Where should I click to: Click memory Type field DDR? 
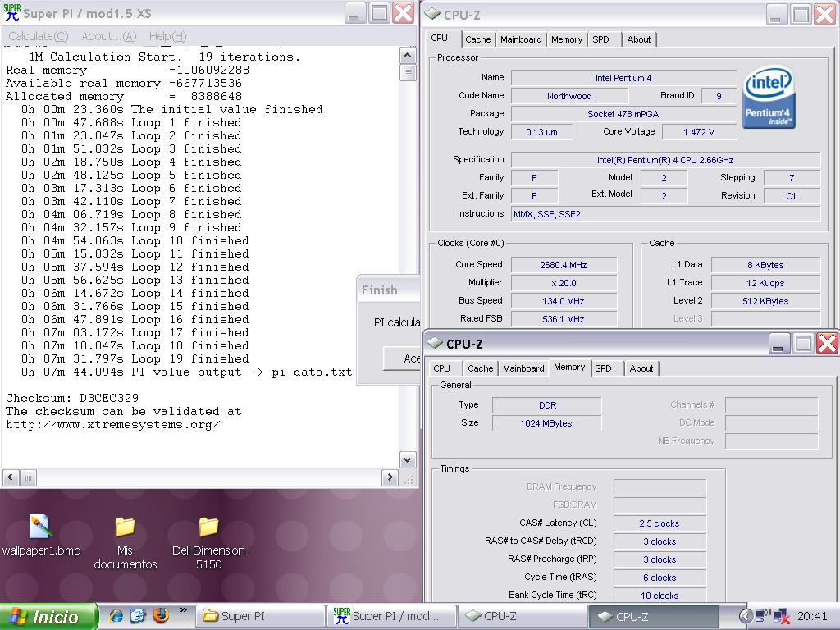coord(547,405)
